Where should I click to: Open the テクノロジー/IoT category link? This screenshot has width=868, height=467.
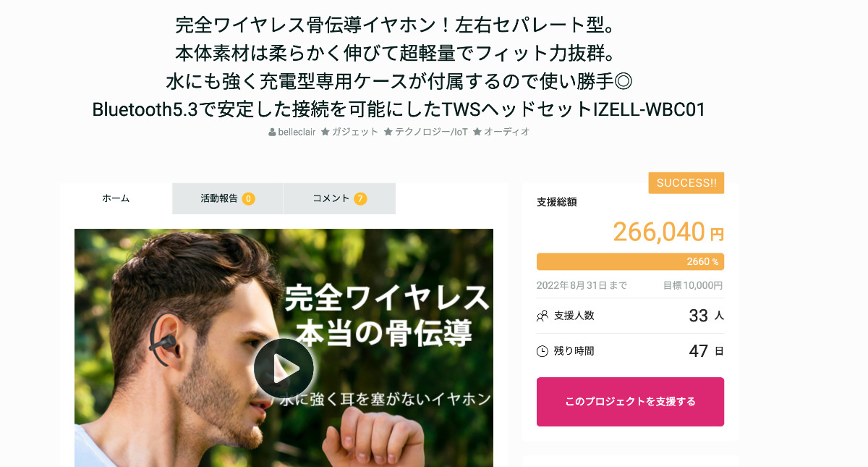[431, 132]
